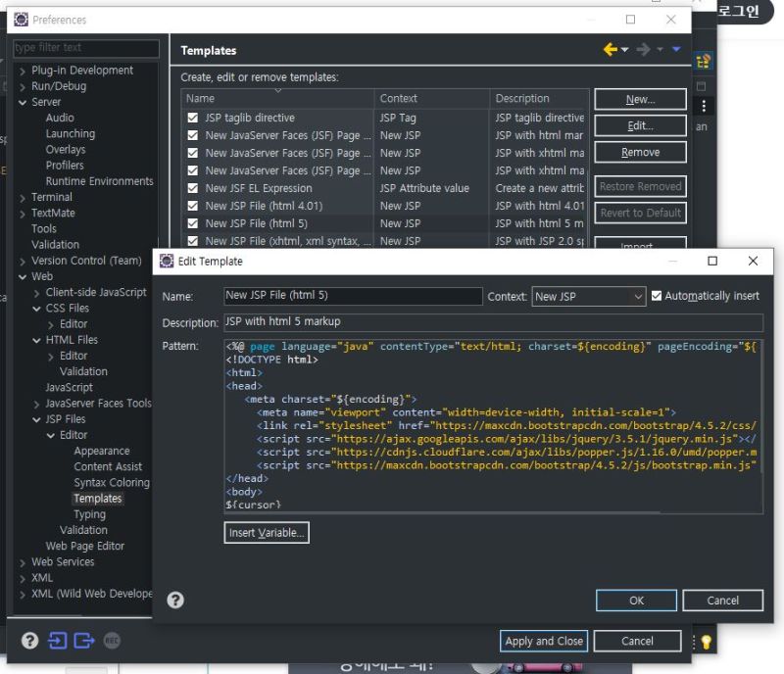Click inside the Pattern code editor

tap(493, 425)
